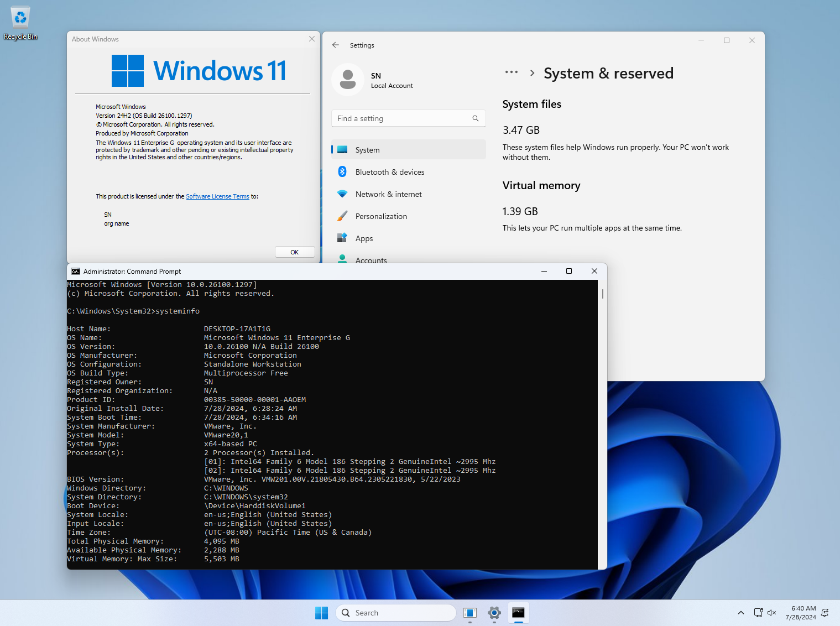
Task: Click the breadcrumb chevron before System & reserved
Action: (x=532, y=73)
